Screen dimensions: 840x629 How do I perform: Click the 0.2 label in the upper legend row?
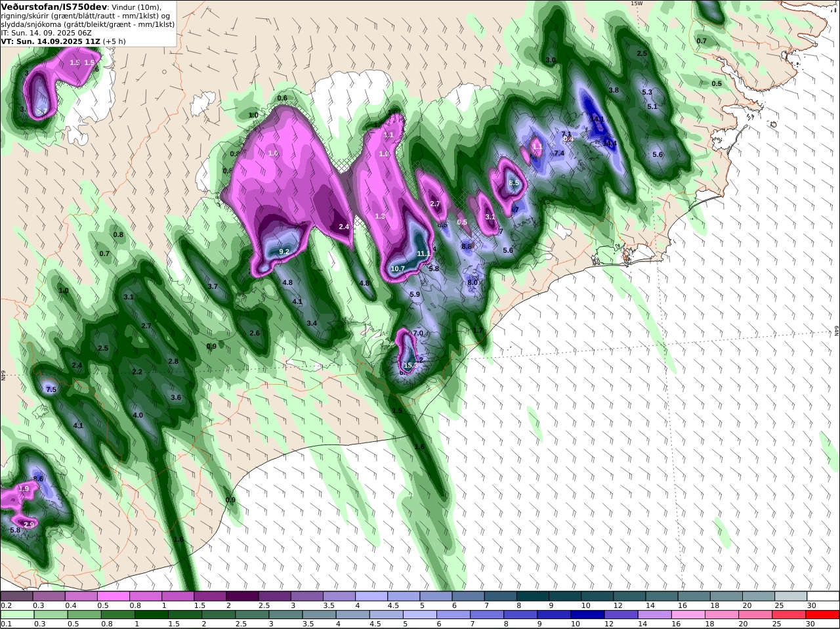(6, 605)
